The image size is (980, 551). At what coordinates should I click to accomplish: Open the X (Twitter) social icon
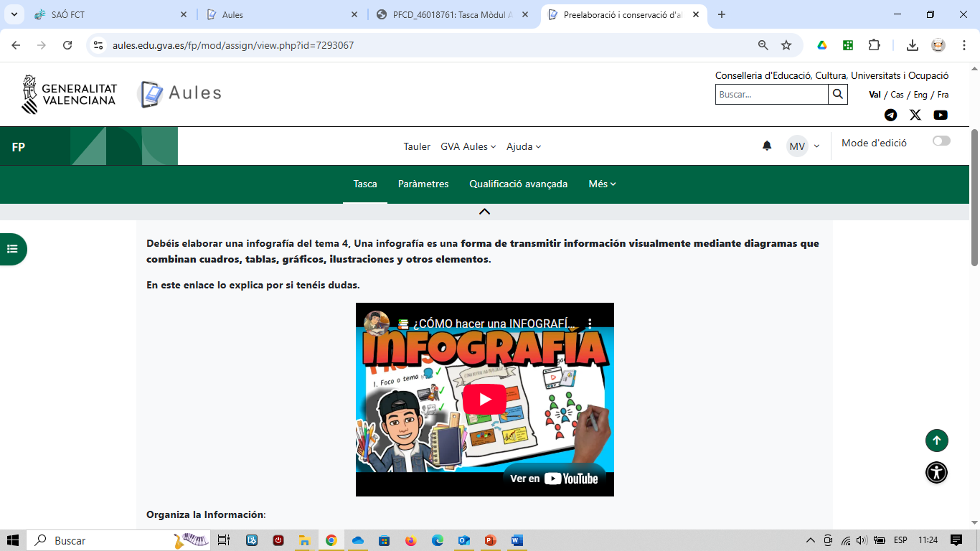point(915,115)
